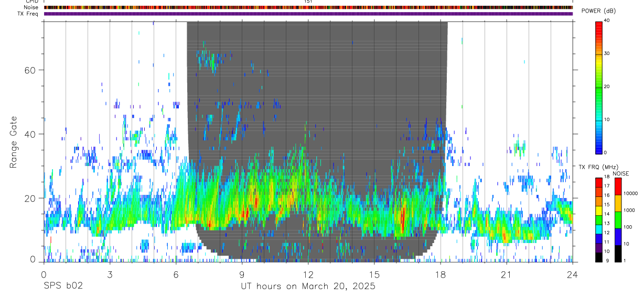Click the 18 label on TX frequency legend
The height and width of the screenshot is (297, 644).
(x=607, y=177)
